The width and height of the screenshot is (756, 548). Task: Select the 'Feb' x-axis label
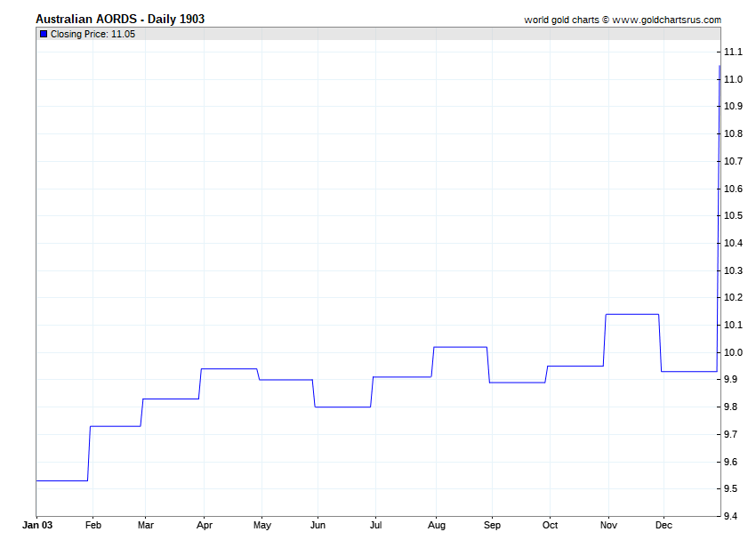point(93,526)
